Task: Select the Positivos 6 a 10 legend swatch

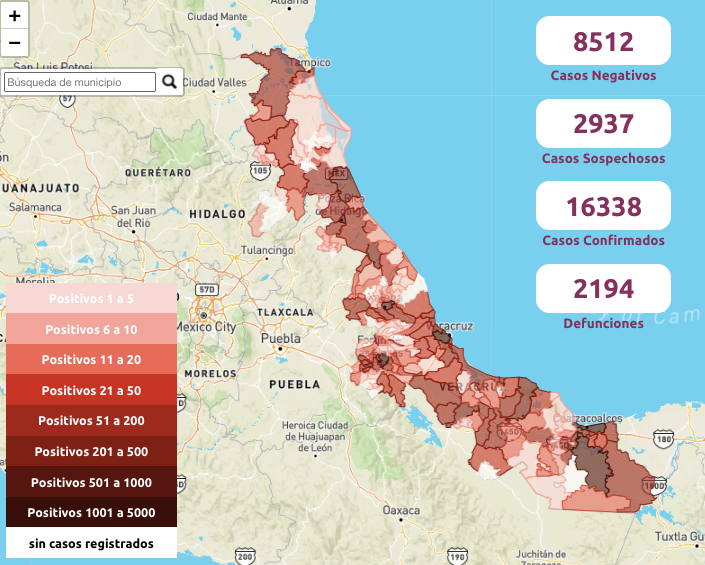Action: [91, 329]
